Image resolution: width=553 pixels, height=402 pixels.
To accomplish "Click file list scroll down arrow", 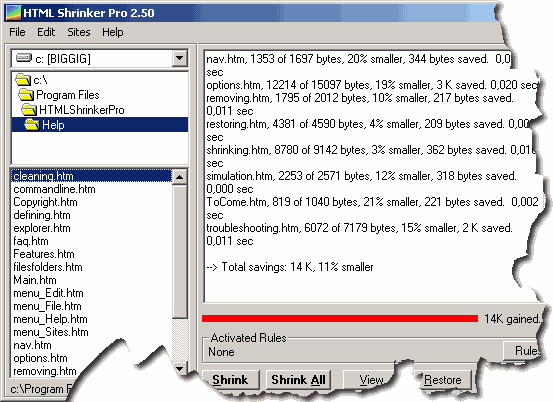I will [180, 369].
